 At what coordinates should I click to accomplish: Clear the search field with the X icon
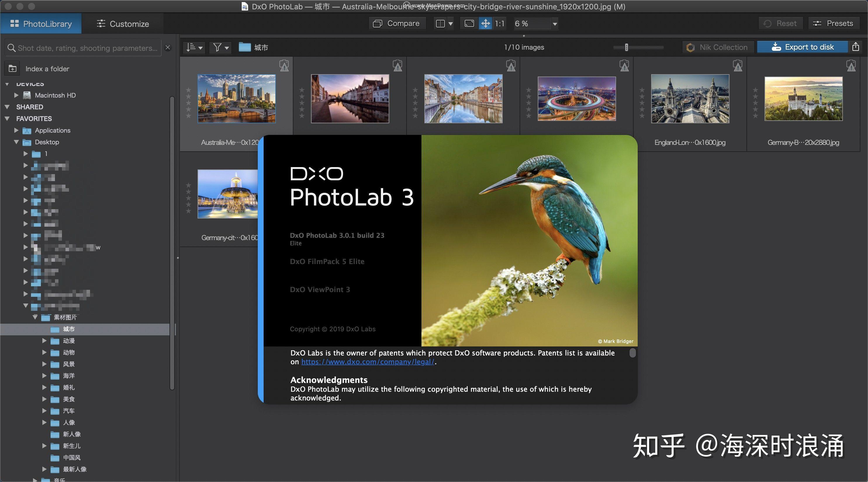[x=167, y=48]
